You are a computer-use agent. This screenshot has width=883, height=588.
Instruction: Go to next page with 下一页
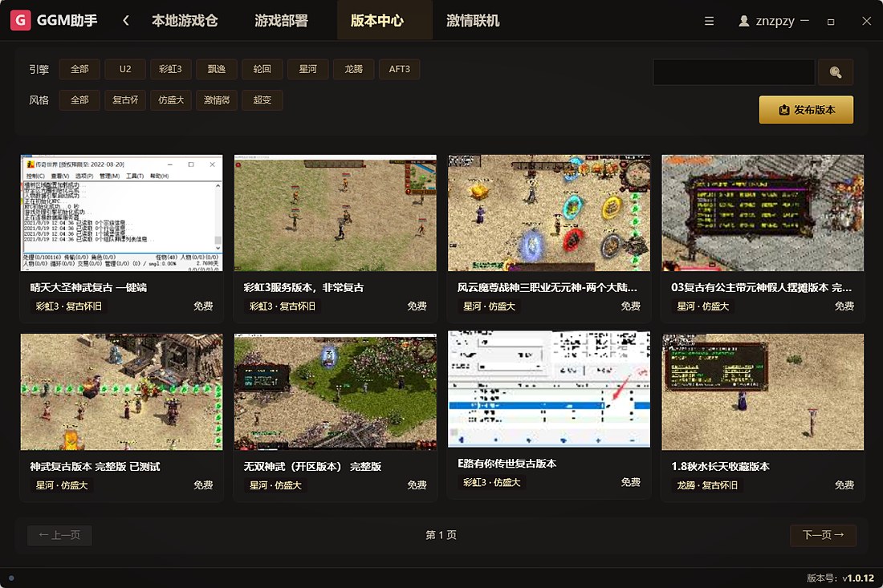pyautogui.click(x=823, y=535)
